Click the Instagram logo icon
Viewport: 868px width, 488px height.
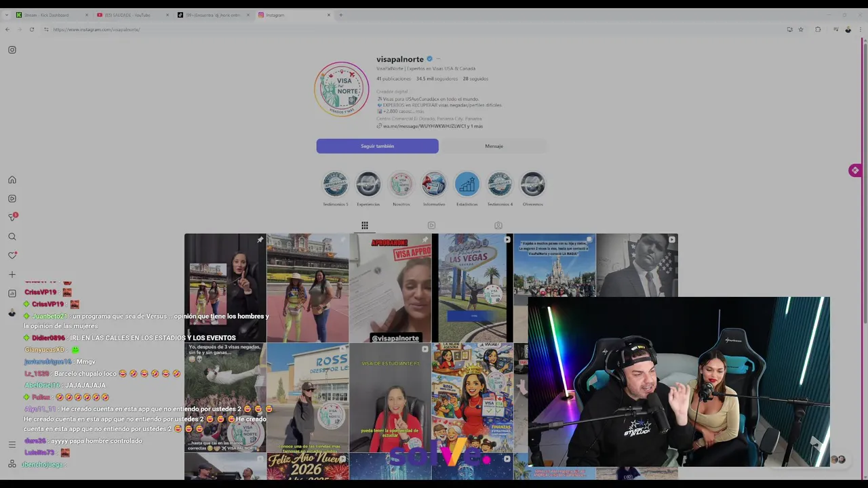tap(12, 49)
